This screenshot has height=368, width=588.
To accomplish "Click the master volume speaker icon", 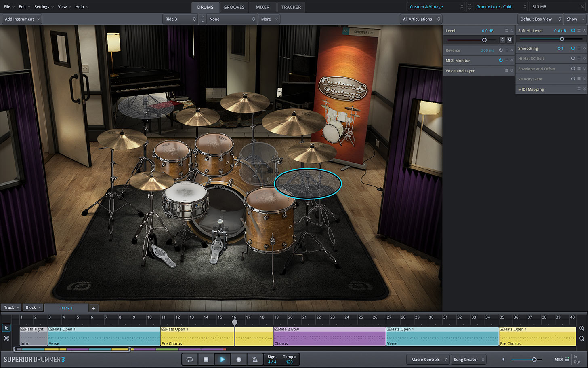I will point(503,359).
